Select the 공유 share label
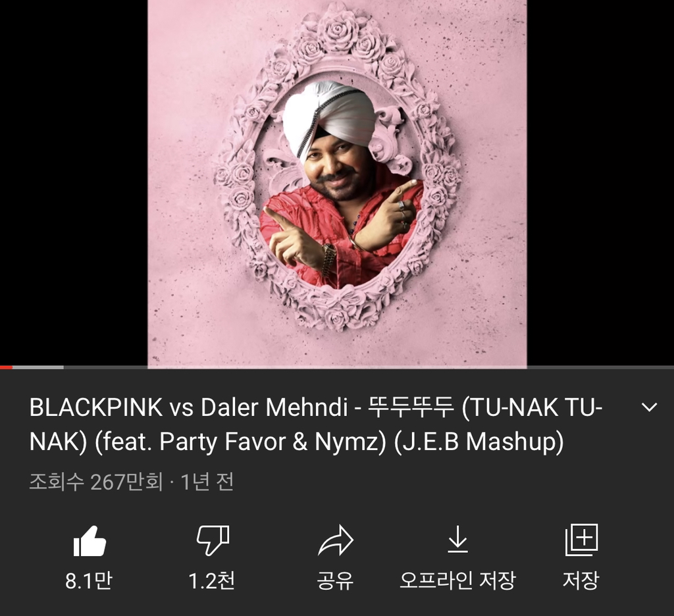 coord(335,580)
